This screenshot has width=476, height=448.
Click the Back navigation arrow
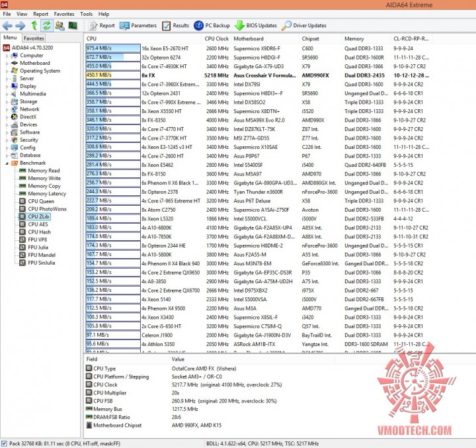(x=7, y=26)
